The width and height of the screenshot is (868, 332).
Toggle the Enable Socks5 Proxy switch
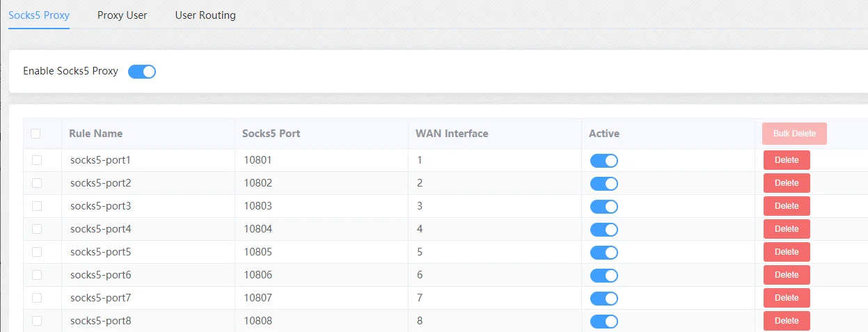click(142, 71)
